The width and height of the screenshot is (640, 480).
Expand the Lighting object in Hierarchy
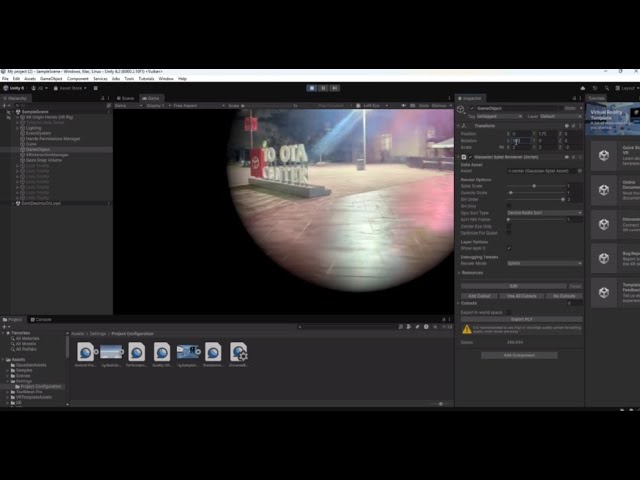(18, 128)
